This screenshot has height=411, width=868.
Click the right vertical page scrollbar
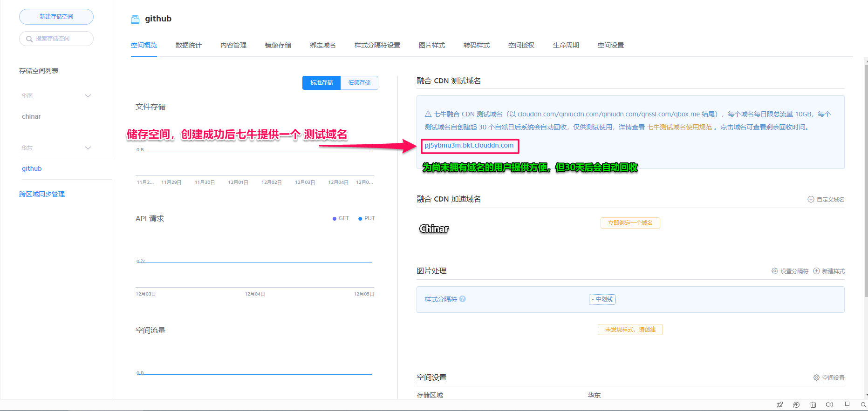[866, 181]
